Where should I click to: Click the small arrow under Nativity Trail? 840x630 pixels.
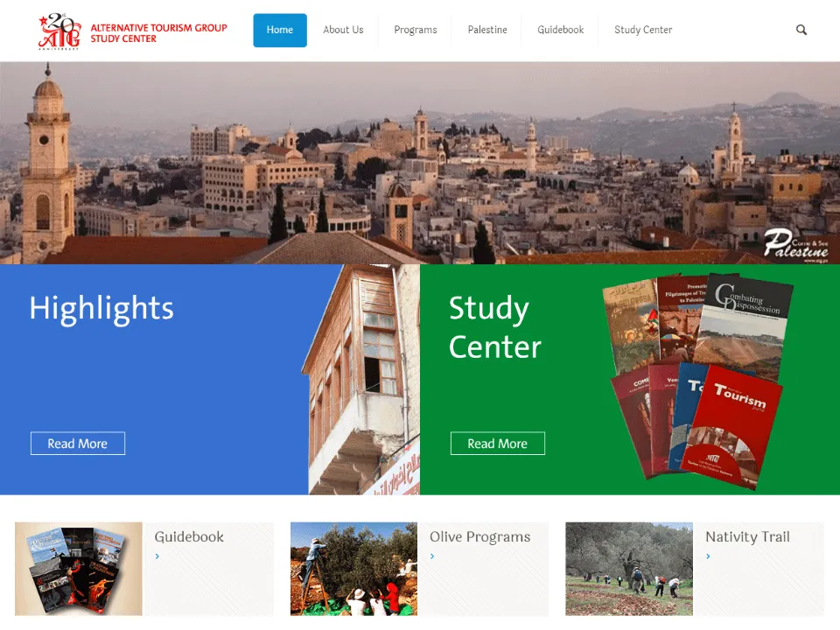(x=708, y=556)
